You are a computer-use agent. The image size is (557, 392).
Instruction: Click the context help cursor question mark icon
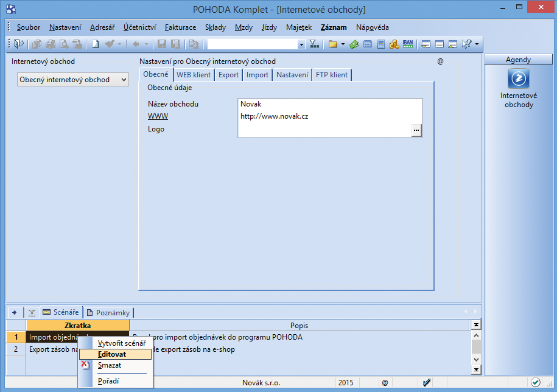coord(466,44)
